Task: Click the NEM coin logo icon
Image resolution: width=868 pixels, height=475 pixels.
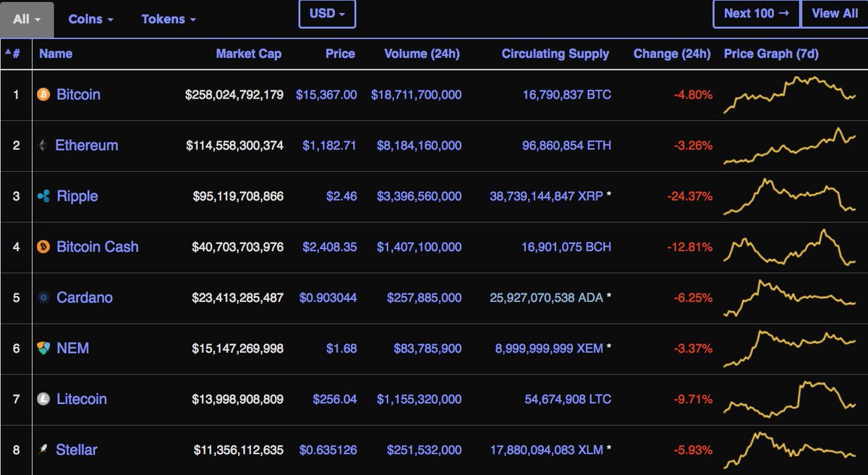Action: point(43,348)
